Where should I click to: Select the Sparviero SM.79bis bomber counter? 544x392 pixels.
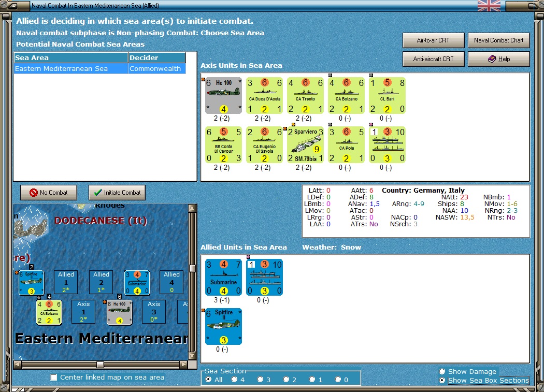click(305, 145)
